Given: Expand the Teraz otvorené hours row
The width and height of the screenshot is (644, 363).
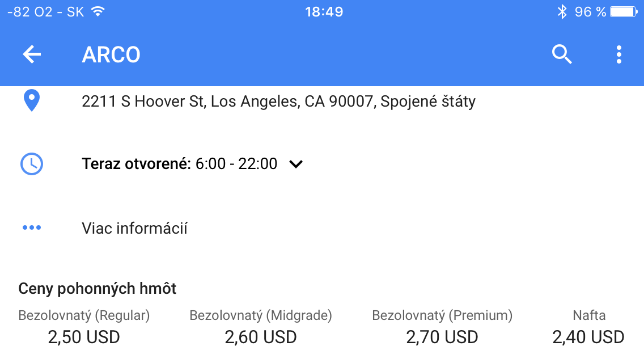Looking at the screenshot, I should click(x=180, y=164).
